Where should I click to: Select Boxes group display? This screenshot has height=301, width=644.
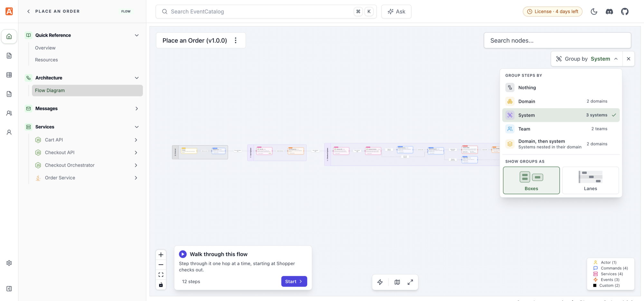tap(531, 180)
